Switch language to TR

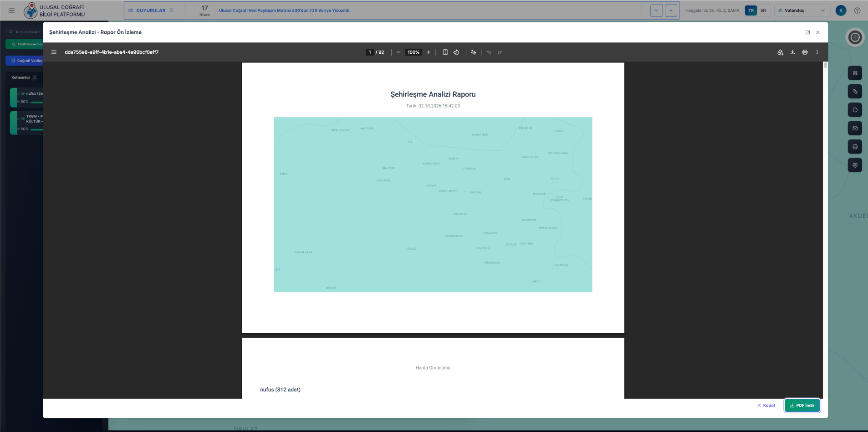[751, 10]
